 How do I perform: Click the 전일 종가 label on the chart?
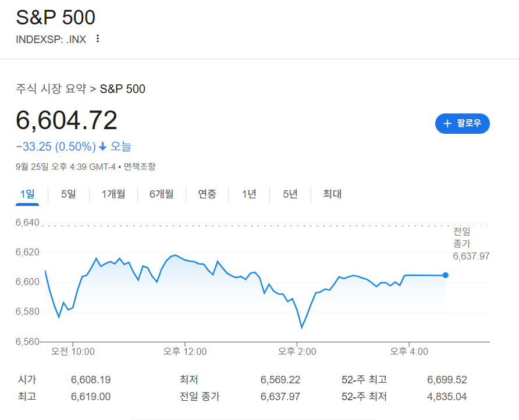pos(461,236)
